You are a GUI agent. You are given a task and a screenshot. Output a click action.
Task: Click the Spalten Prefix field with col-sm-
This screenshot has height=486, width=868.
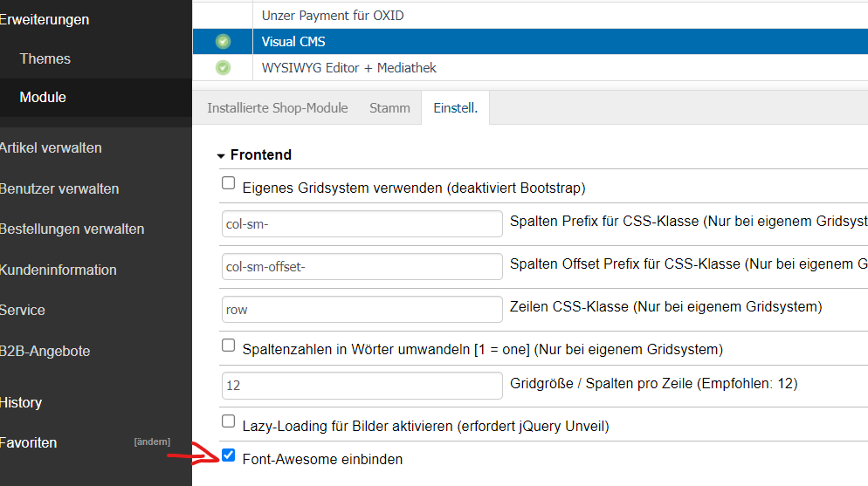pyautogui.click(x=362, y=223)
